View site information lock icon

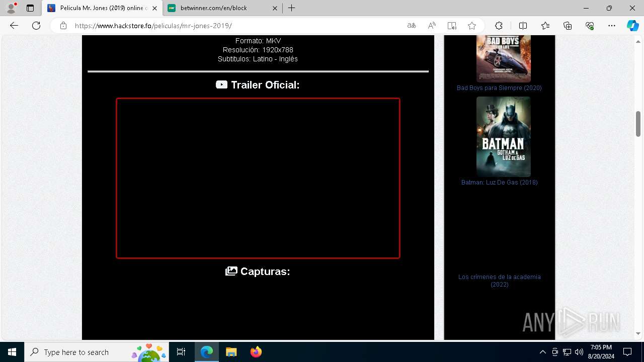coord(63,26)
